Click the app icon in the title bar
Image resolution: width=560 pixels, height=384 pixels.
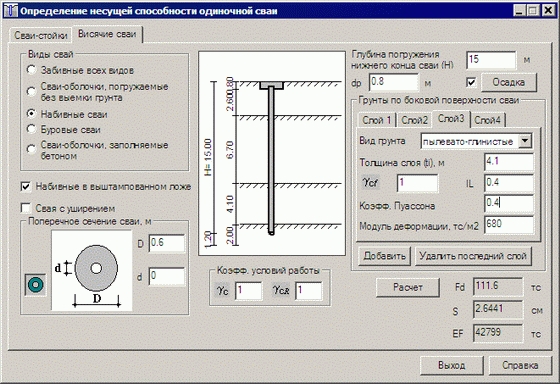10,11
